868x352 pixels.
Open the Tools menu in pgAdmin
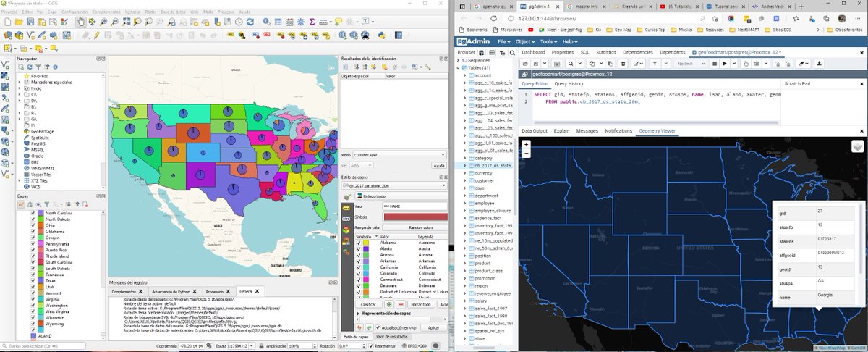548,41
